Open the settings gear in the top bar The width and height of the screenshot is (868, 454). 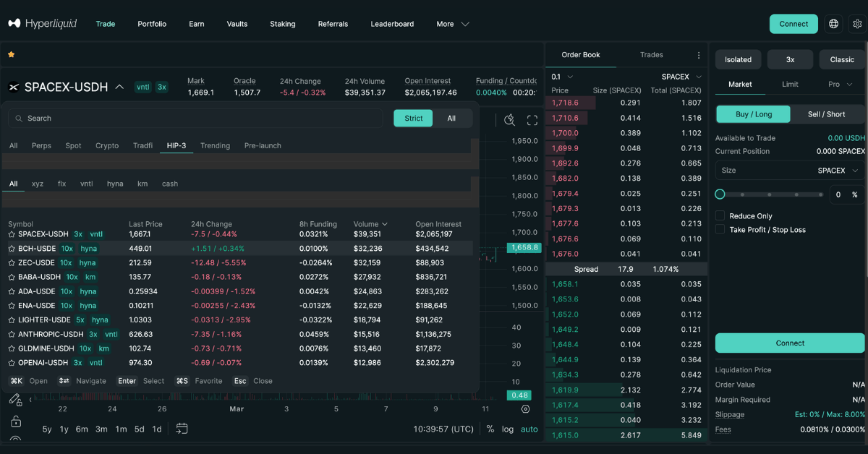pos(857,23)
